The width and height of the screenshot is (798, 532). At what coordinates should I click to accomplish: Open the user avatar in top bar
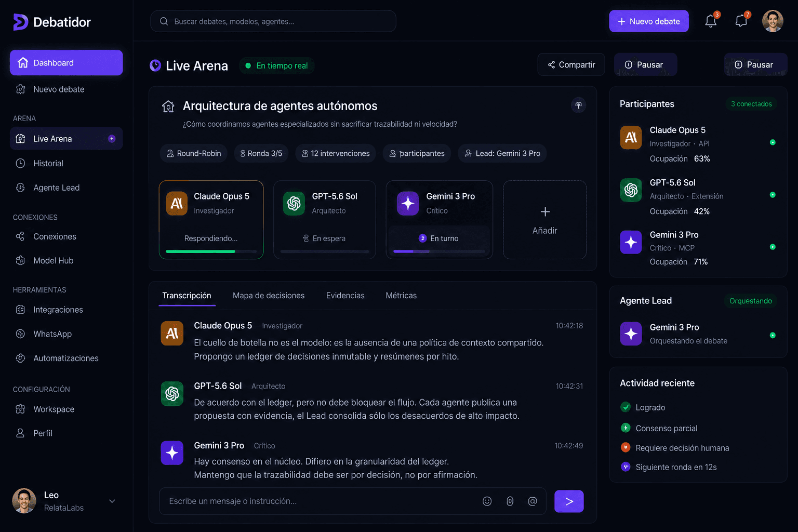click(x=773, y=21)
